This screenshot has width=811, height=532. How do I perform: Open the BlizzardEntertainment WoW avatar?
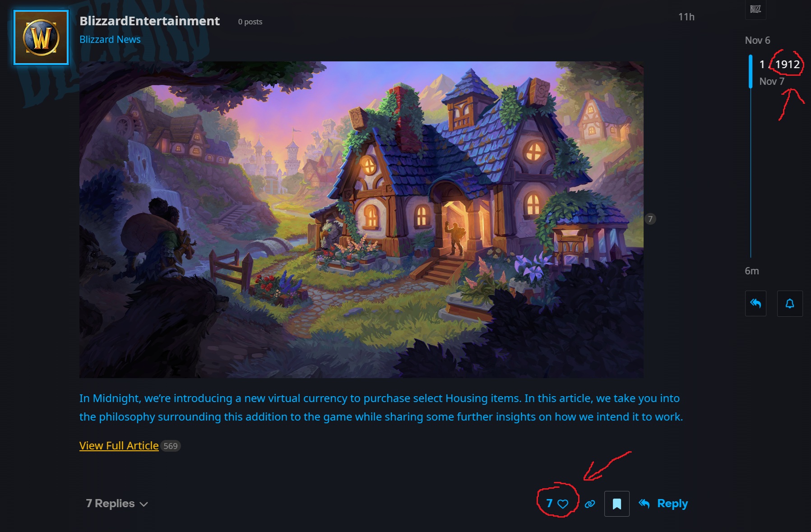pos(41,37)
